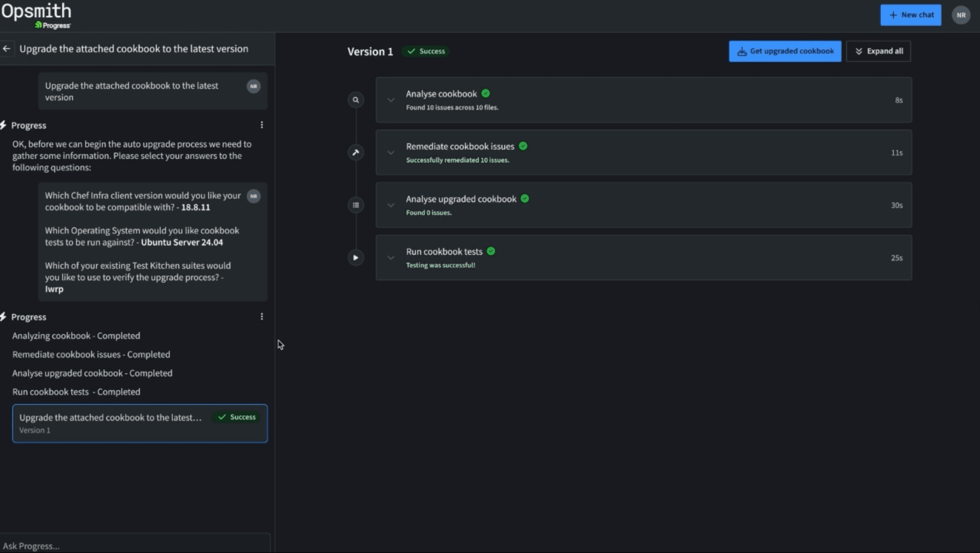Image resolution: width=980 pixels, height=553 pixels.
Task: Click the green check beside Run cookbook tests
Action: click(x=491, y=251)
